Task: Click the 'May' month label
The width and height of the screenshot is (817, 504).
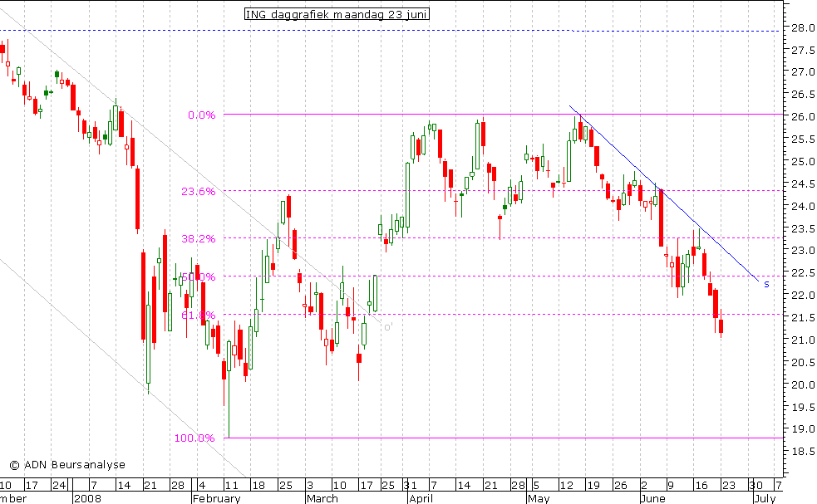Action: [x=539, y=498]
